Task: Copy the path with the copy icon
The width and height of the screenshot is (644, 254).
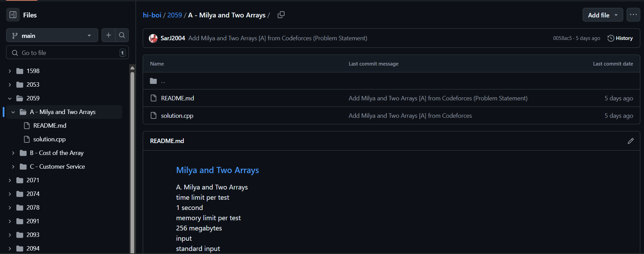Action: pyautogui.click(x=281, y=15)
